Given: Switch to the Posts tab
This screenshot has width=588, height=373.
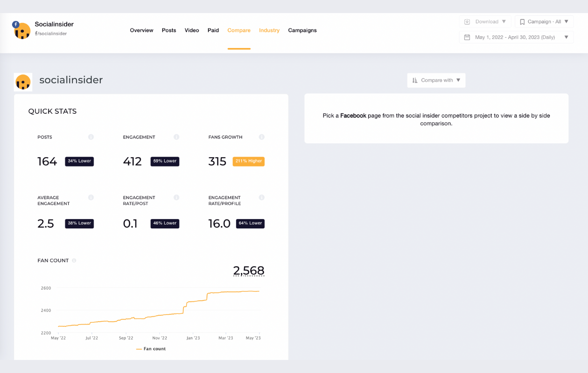Looking at the screenshot, I should coord(169,30).
